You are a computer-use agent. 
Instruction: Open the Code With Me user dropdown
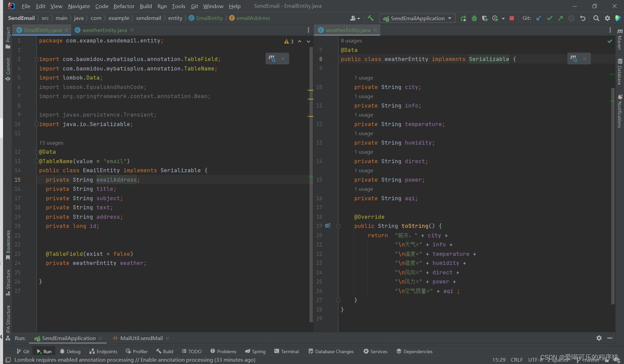point(355,18)
